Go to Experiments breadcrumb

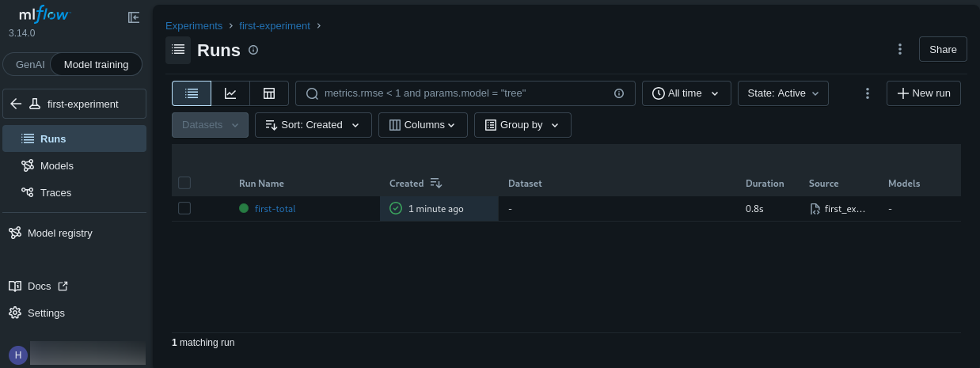pyautogui.click(x=194, y=25)
